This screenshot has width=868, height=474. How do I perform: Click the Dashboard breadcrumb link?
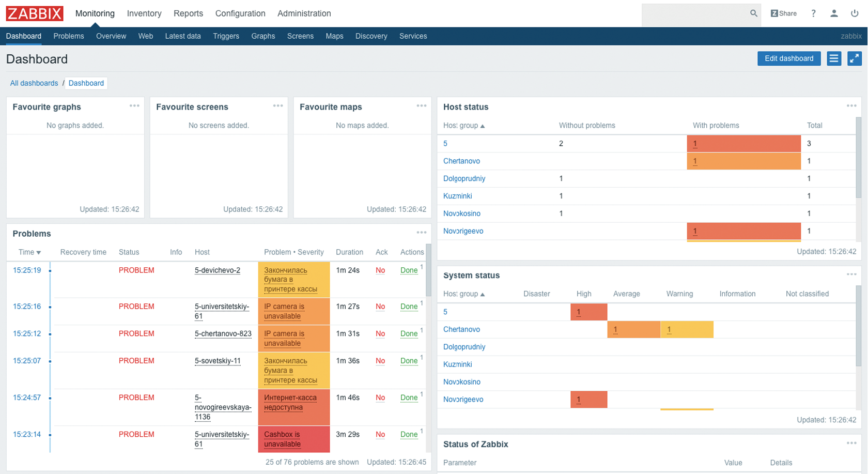pos(86,83)
